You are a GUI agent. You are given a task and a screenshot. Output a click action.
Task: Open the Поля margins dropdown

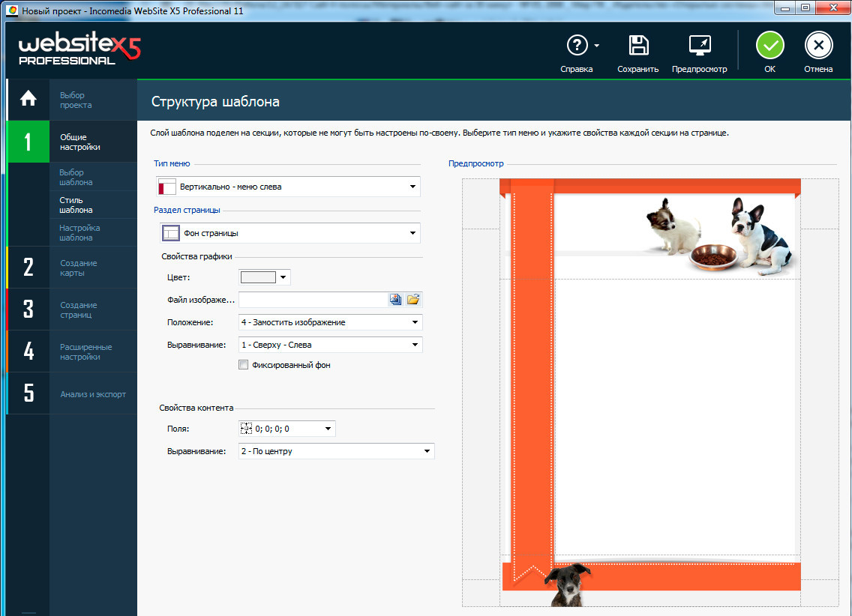point(286,429)
